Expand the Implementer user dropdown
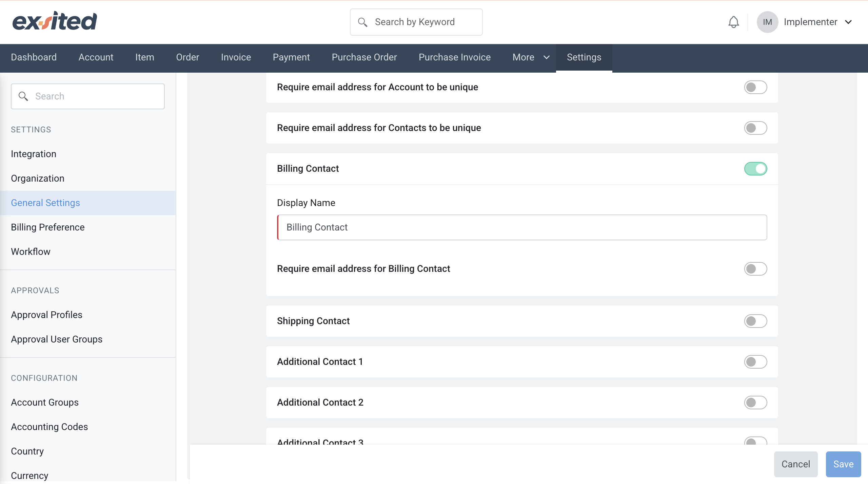Viewport: 868px width, 484px height. click(848, 22)
